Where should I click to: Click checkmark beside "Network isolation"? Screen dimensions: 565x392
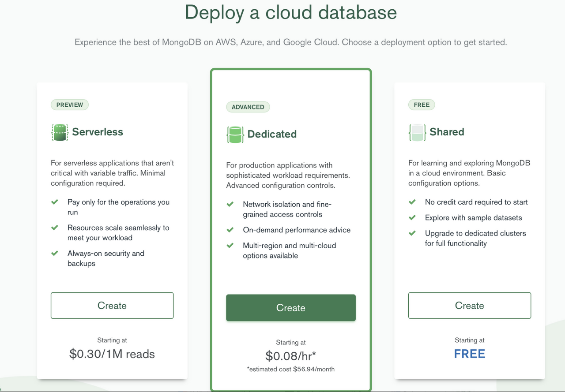click(230, 204)
